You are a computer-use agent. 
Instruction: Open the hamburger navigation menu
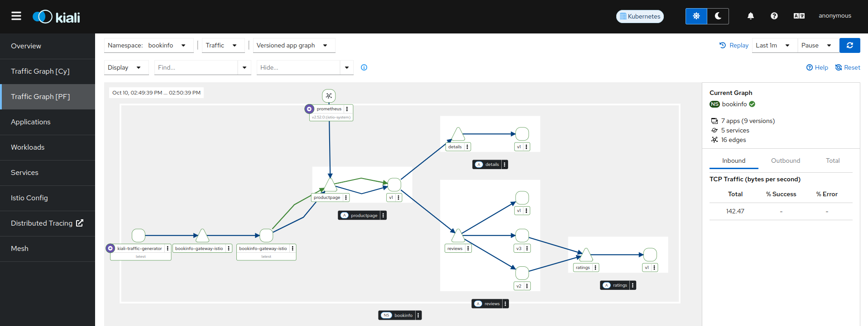click(x=16, y=16)
